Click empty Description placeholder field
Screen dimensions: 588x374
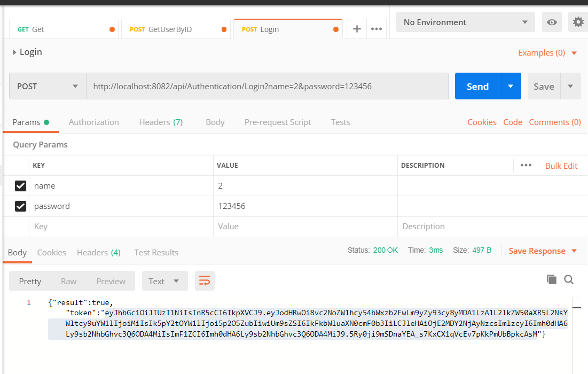[x=492, y=227]
